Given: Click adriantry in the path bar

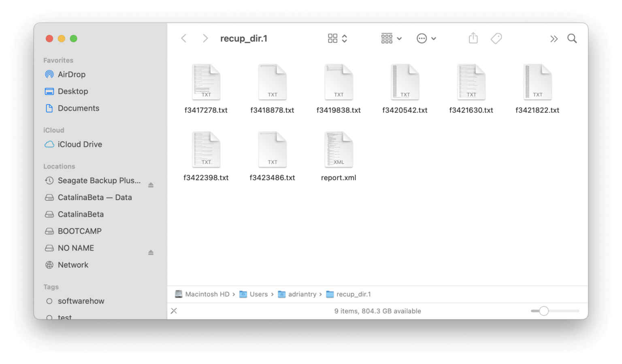Looking at the screenshot, I should tap(302, 294).
